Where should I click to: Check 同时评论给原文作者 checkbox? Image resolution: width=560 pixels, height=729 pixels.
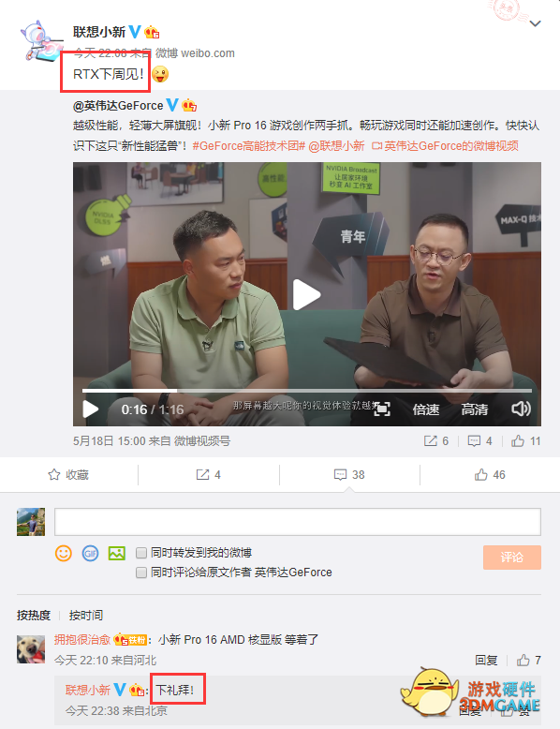(141, 573)
